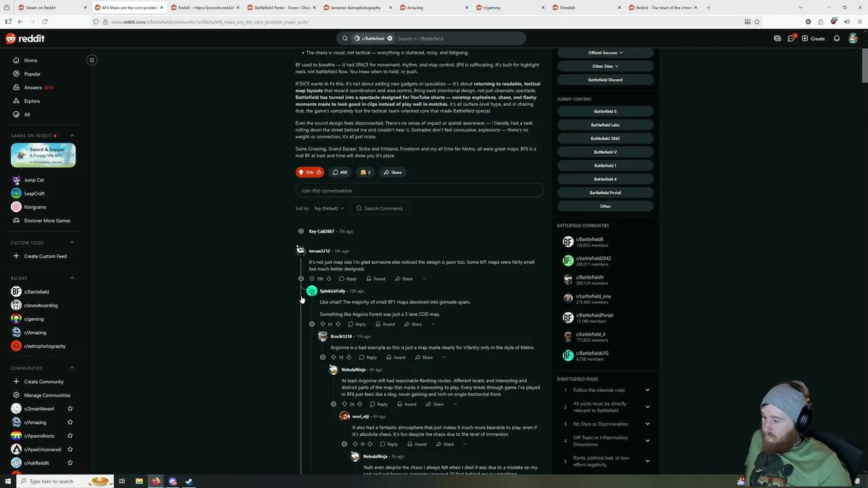Select the Battlefield 6 submit flair

point(605,111)
